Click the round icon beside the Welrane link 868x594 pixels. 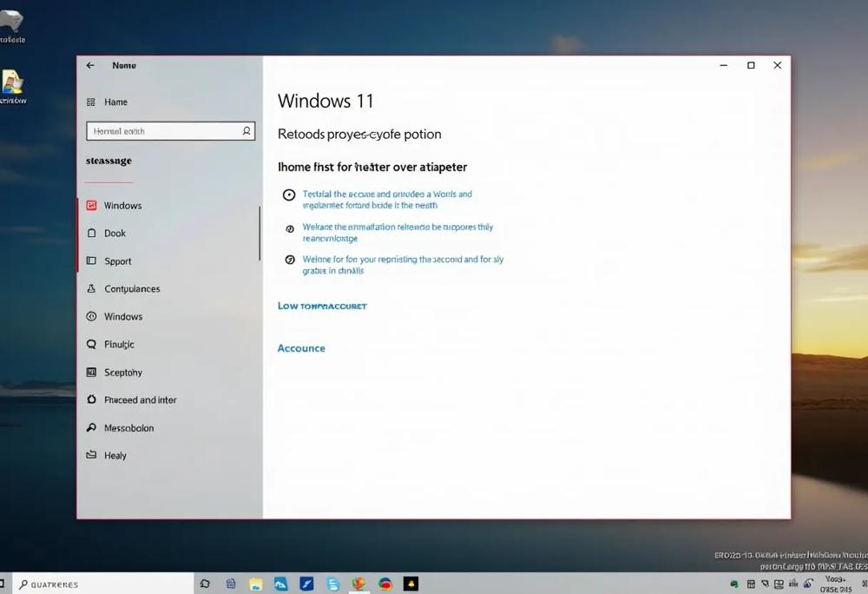tap(290, 228)
